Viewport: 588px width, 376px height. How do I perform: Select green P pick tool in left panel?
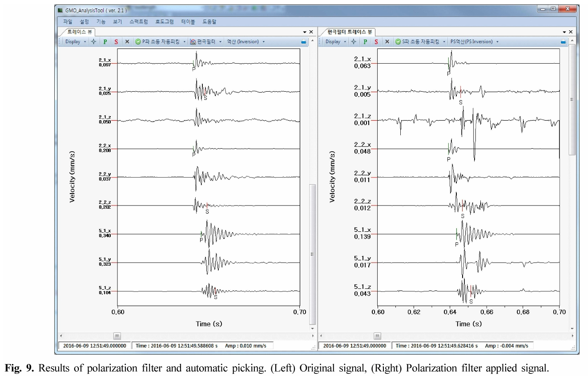(x=105, y=41)
